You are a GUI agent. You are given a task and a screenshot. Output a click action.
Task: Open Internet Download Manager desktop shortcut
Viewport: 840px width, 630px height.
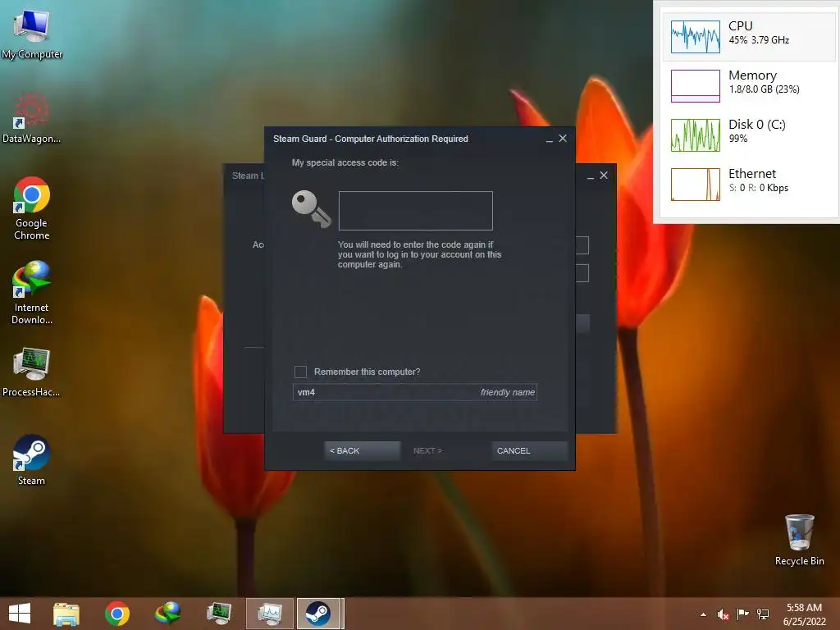tap(32, 293)
